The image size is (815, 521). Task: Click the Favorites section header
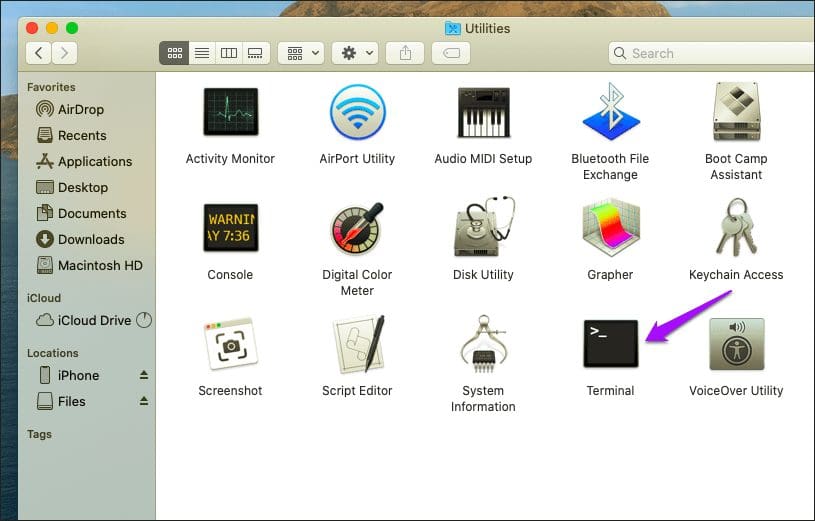pyautogui.click(x=51, y=87)
